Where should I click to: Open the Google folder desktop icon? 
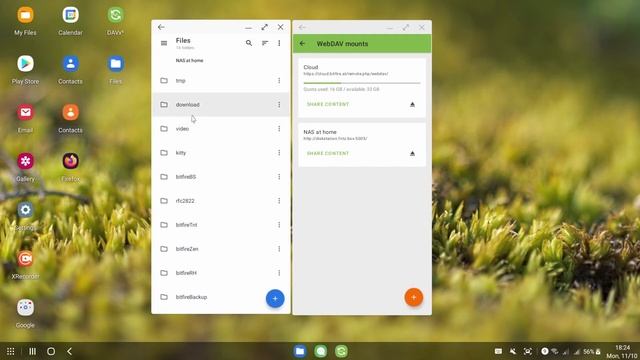click(x=25, y=308)
